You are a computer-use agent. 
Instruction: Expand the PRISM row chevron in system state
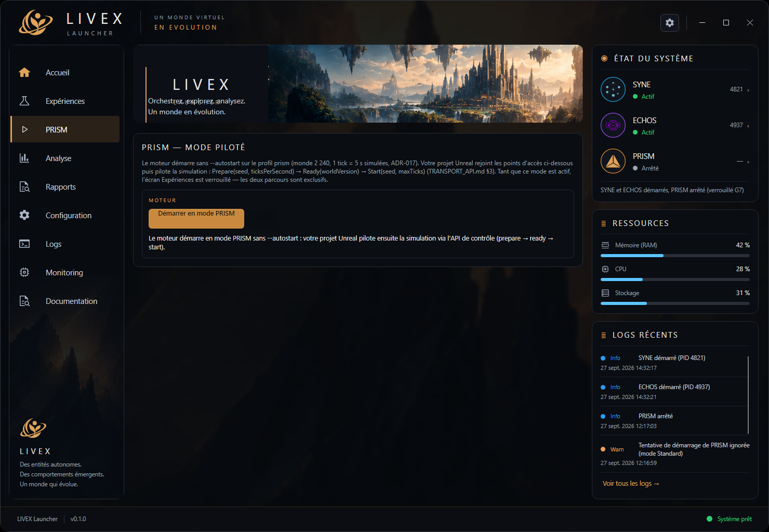click(748, 162)
